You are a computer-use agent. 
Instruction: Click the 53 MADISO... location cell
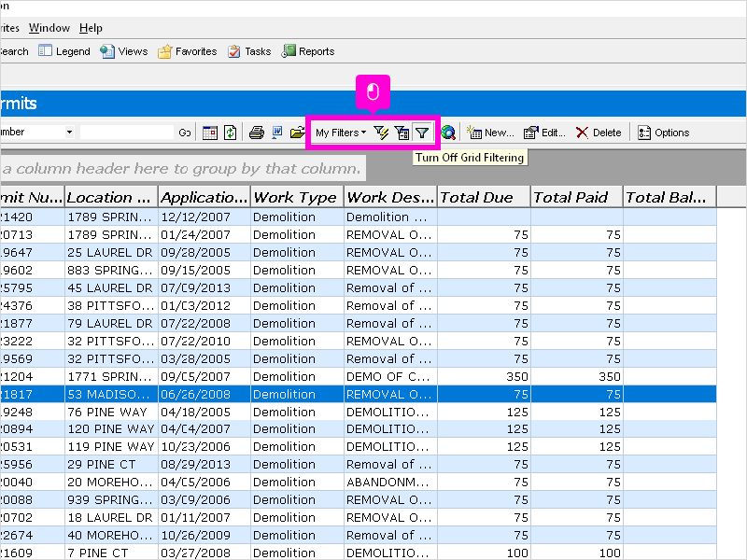click(111, 394)
